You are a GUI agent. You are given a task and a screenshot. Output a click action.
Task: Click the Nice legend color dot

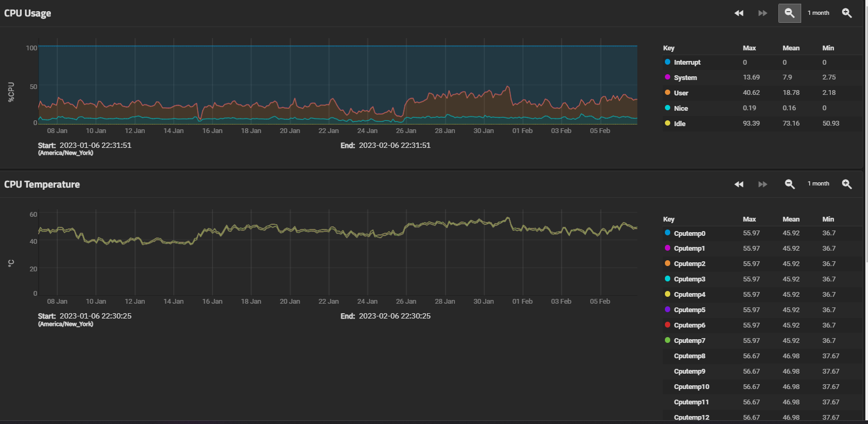point(668,108)
